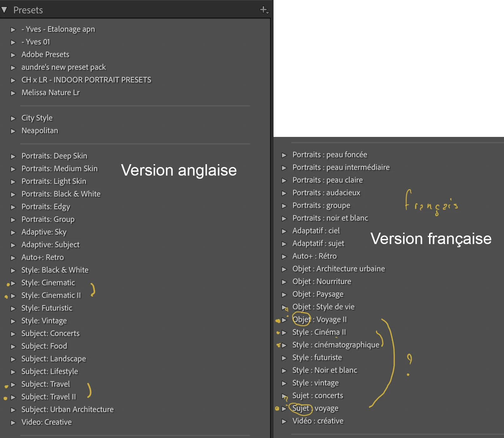Select the 'Portraits: Black & White' row
Screen dimensions: 504x438
pyautogui.click(x=61, y=194)
